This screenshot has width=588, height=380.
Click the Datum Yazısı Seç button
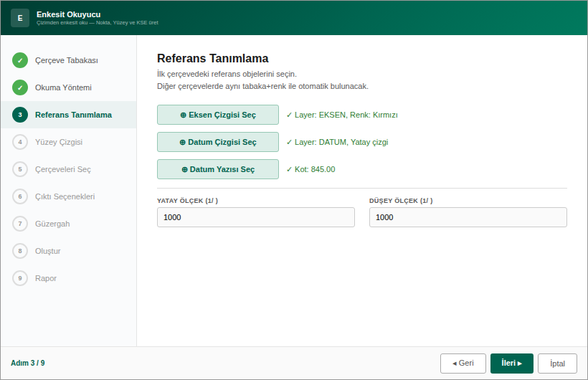pyautogui.click(x=218, y=169)
